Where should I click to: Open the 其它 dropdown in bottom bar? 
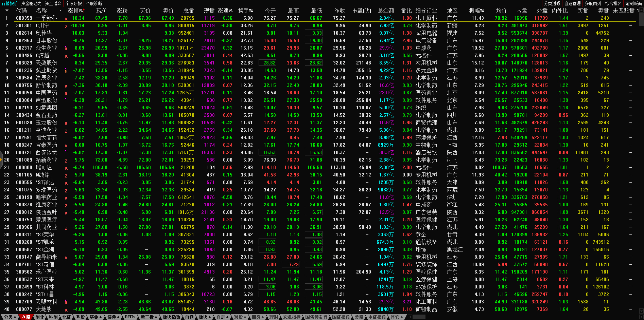(x=397, y=317)
